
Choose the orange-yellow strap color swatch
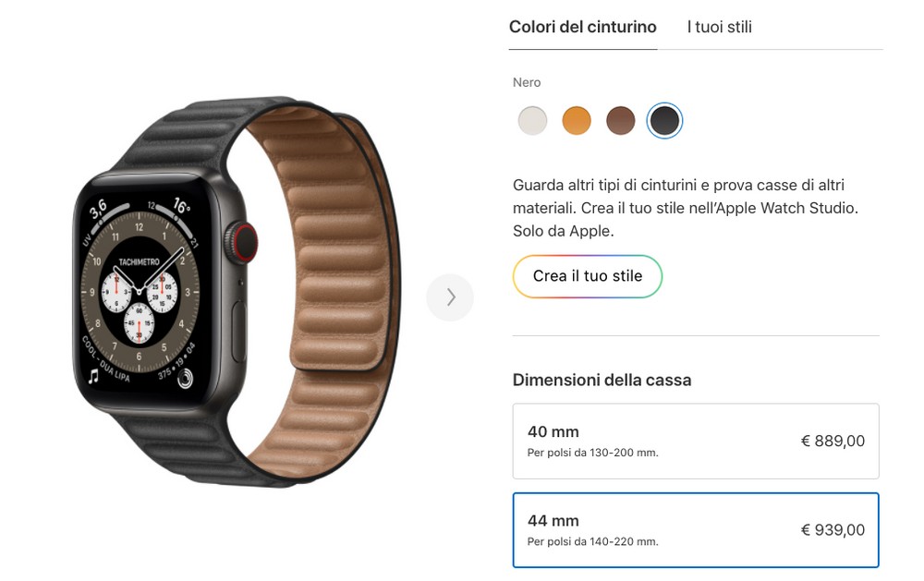(x=577, y=121)
